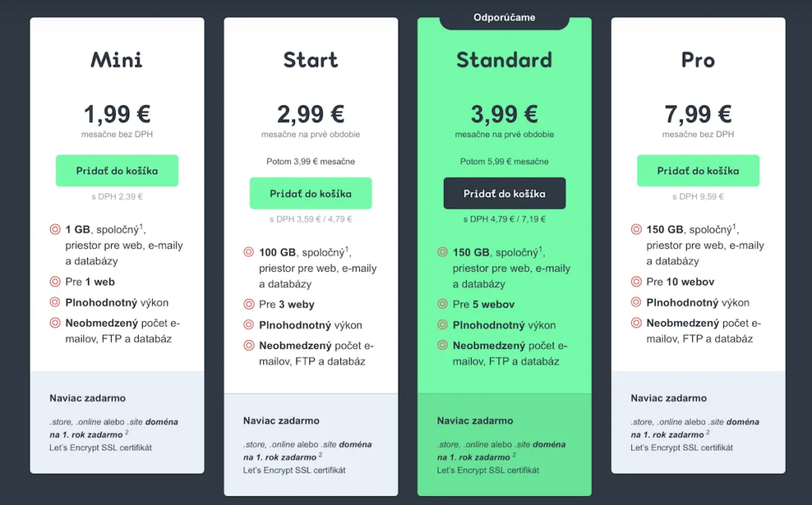
Task: Click bullet icon beside Start '100 GB'
Action: click(248, 252)
